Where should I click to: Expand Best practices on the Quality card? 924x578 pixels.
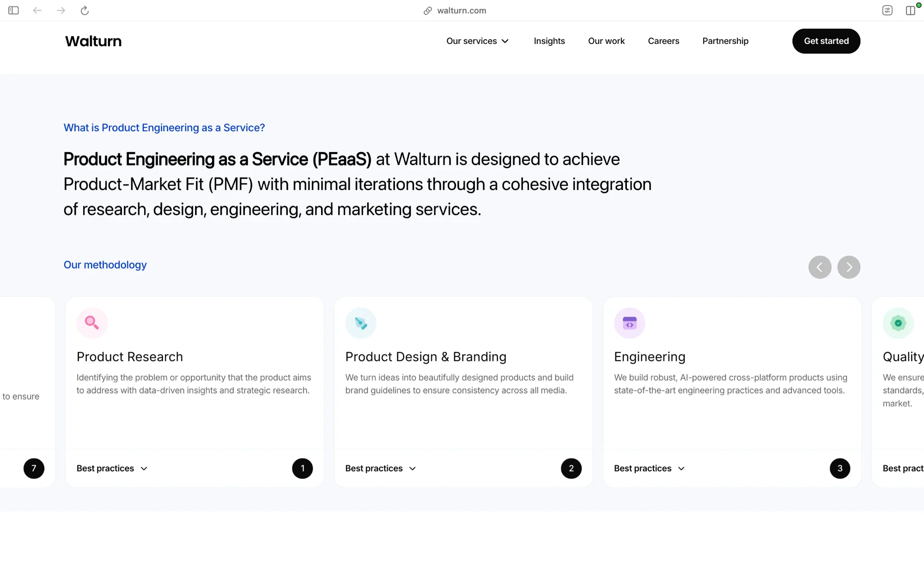[903, 468]
